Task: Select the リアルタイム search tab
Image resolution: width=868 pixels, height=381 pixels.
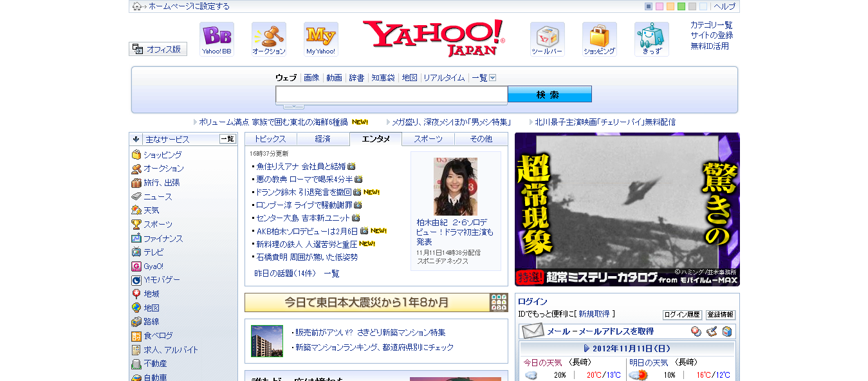Action: coord(444,78)
